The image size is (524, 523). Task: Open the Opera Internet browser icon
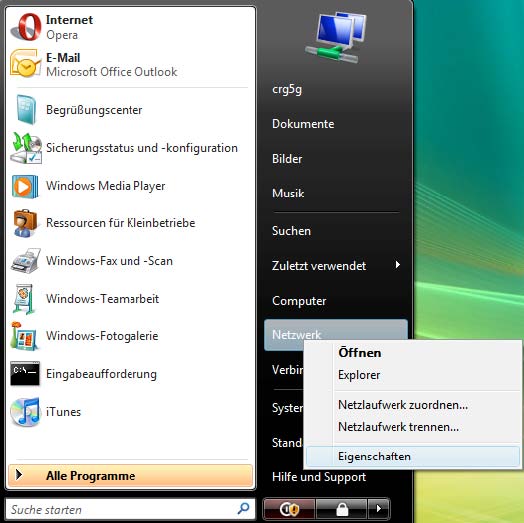26,27
